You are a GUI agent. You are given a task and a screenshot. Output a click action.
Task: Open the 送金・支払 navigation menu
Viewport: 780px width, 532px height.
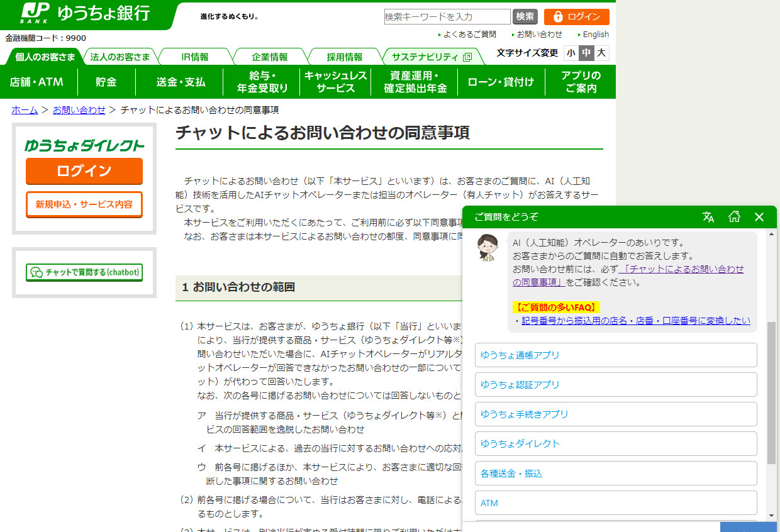coord(180,81)
